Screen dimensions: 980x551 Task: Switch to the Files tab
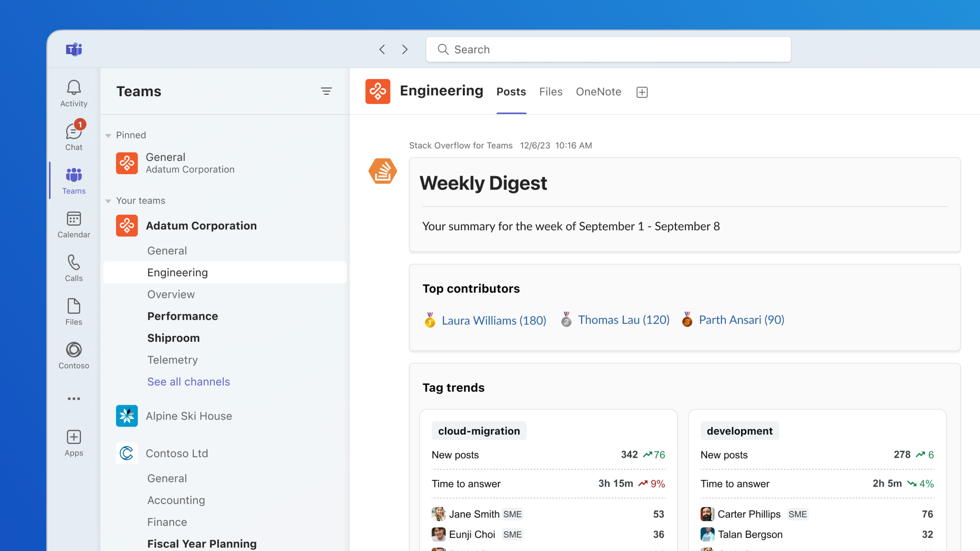[550, 92]
